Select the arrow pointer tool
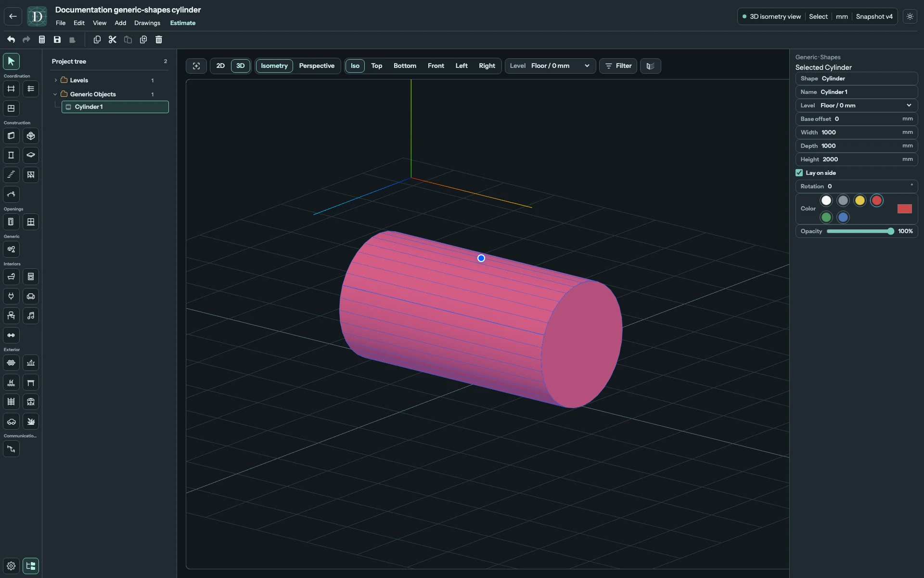Screen dimensions: 924x578 click(x=11, y=61)
